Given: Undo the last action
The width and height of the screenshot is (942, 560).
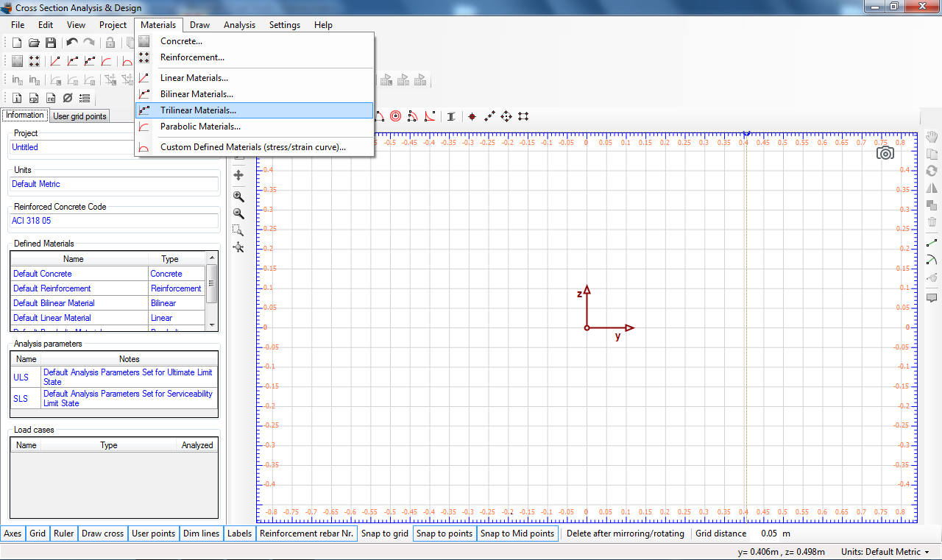Looking at the screenshot, I should pyautogui.click(x=72, y=43).
